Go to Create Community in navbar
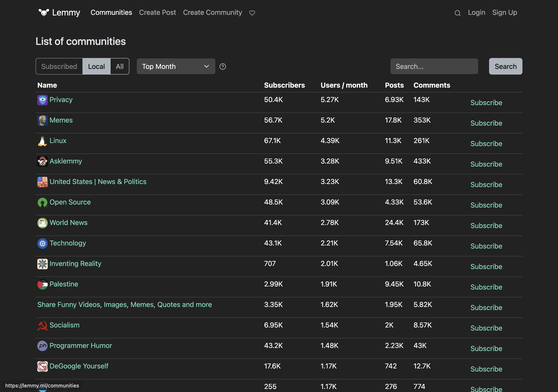This screenshot has width=558, height=392. point(212,12)
